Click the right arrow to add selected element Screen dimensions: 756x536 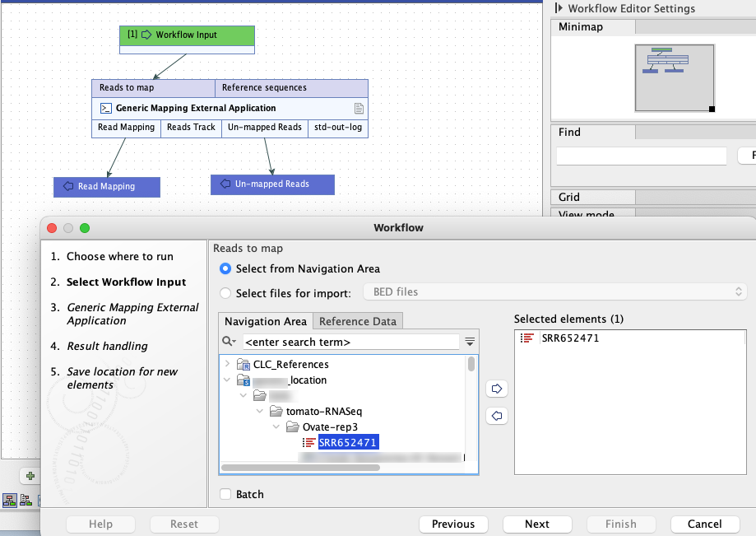[496, 388]
